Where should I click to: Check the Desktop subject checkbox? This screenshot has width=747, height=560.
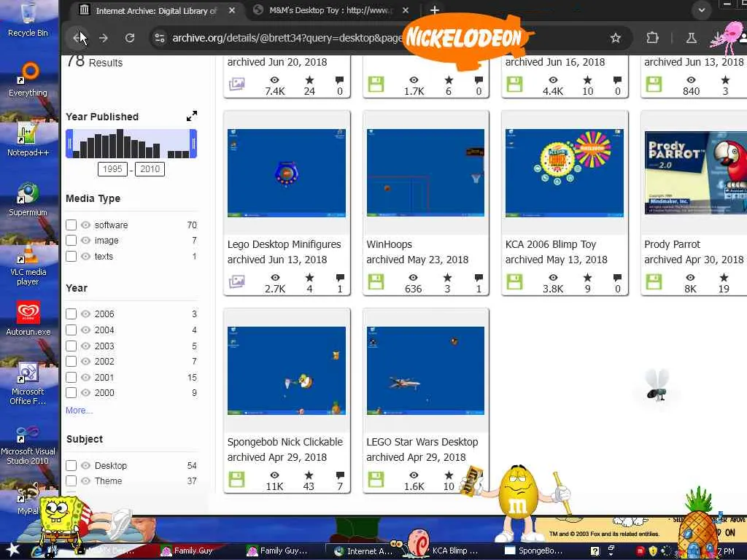point(71,465)
